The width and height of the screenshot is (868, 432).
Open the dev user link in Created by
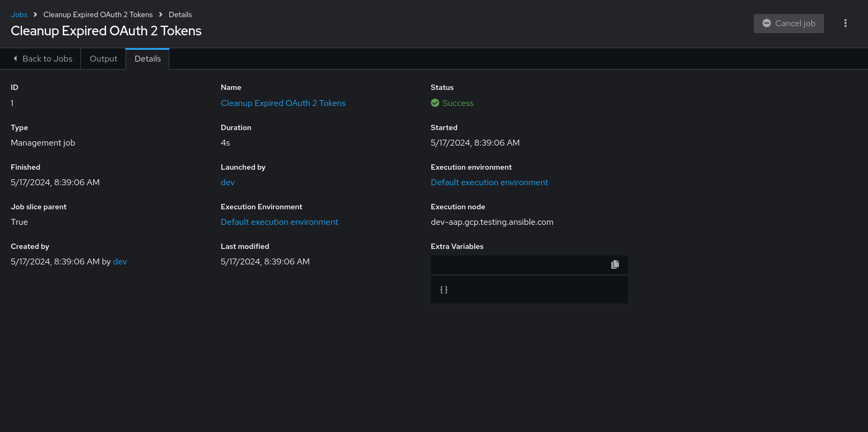tap(120, 261)
